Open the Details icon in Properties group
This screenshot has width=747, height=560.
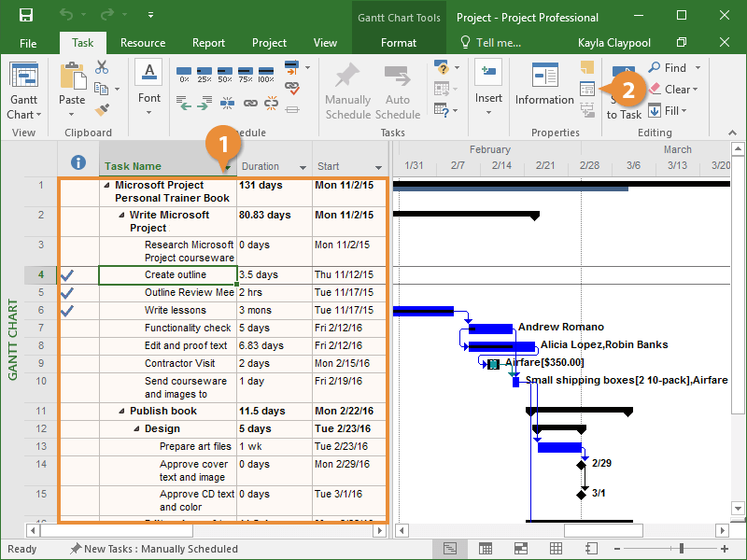tap(587, 89)
